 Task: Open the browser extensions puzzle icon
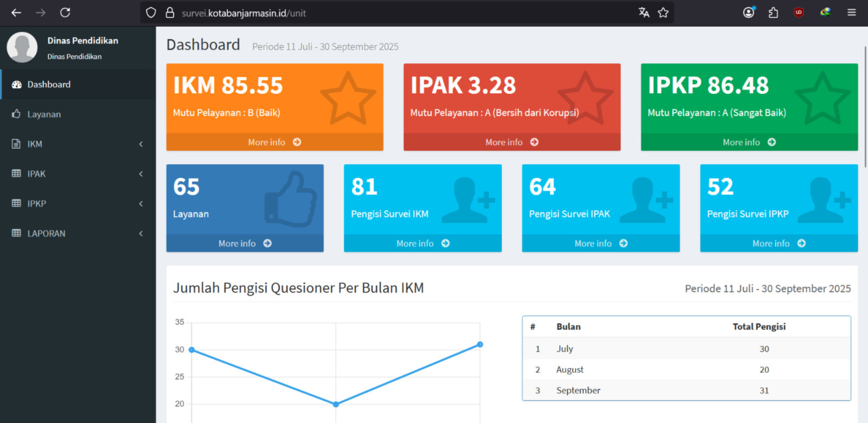773,12
